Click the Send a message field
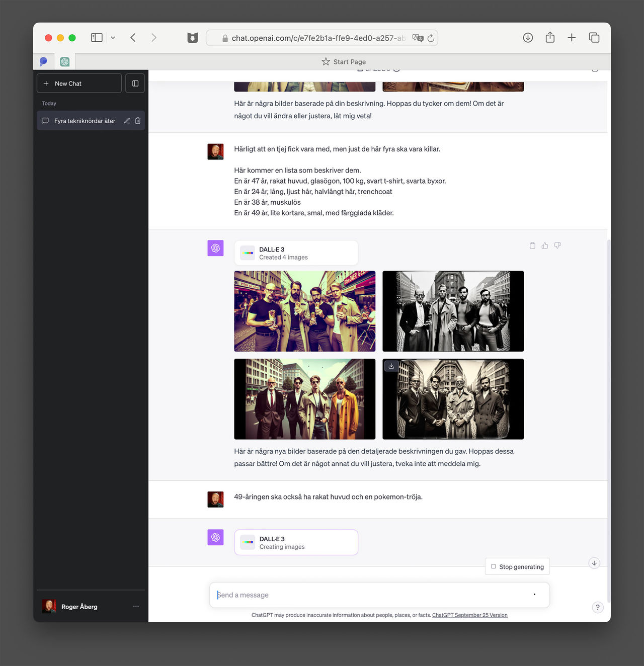 tap(372, 595)
